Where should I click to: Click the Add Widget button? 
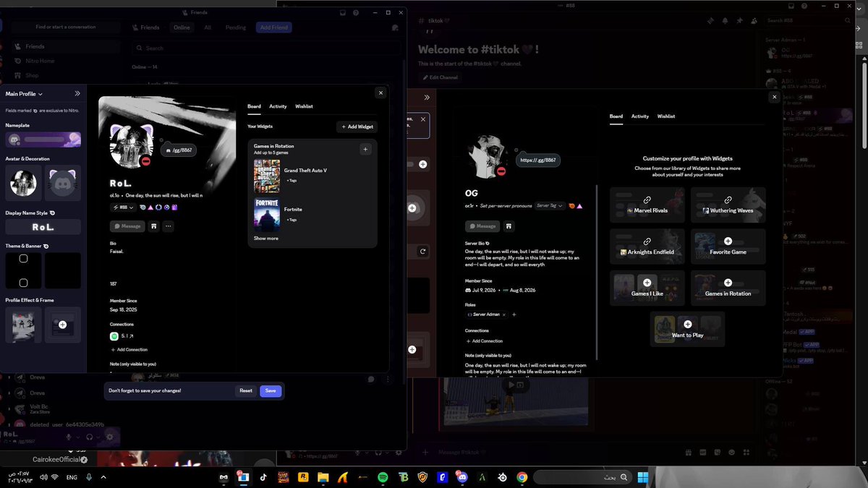tap(357, 127)
